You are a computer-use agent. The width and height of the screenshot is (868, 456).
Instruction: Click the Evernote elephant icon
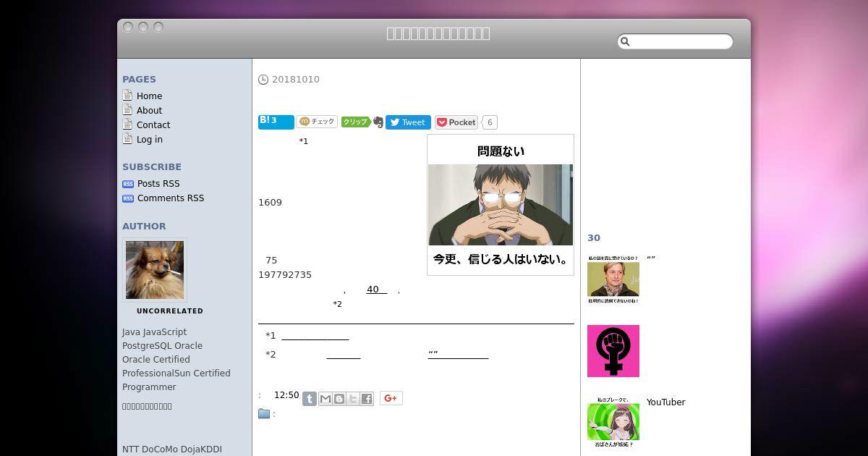point(378,122)
